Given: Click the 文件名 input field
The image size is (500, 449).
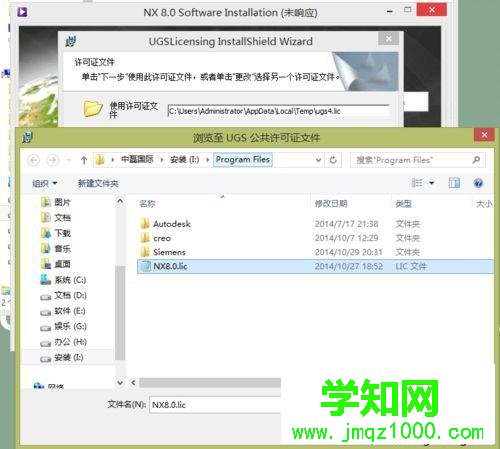Looking at the screenshot, I should (215, 405).
